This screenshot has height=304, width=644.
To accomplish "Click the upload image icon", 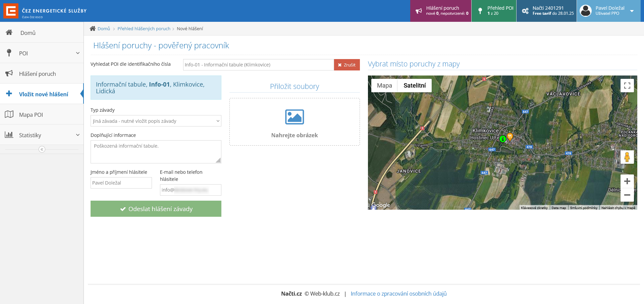I will tap(294, 117).
